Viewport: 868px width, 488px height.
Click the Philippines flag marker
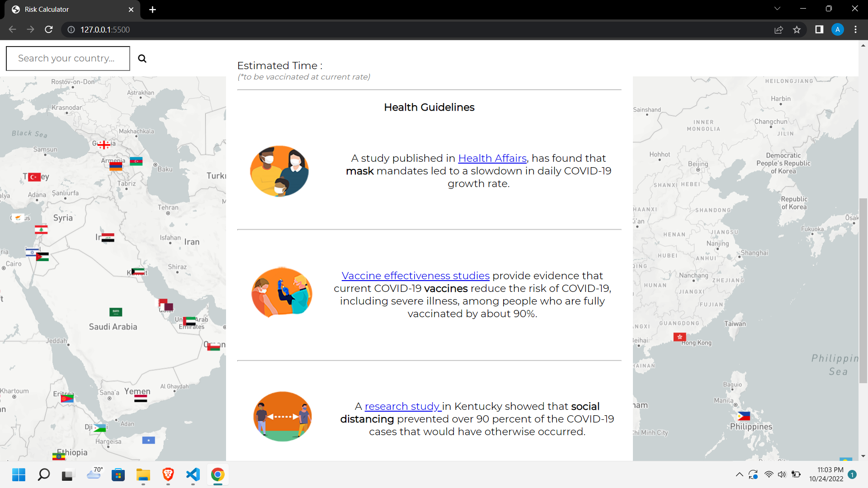(x=744, y=416)
